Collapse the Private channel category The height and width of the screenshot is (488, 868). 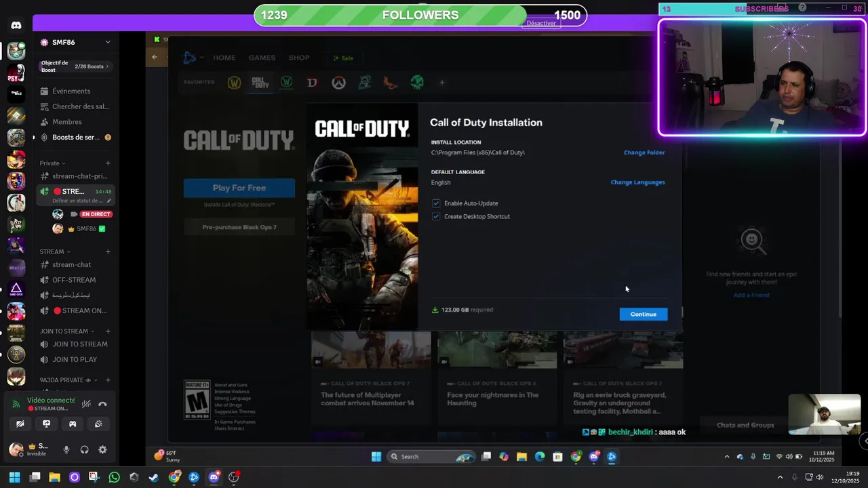coord(53,163)
